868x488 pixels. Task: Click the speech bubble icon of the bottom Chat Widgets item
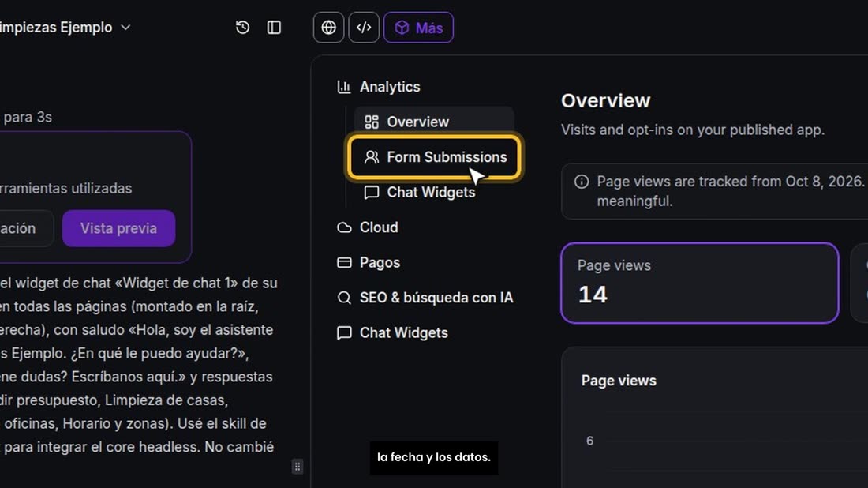point(344,333)
